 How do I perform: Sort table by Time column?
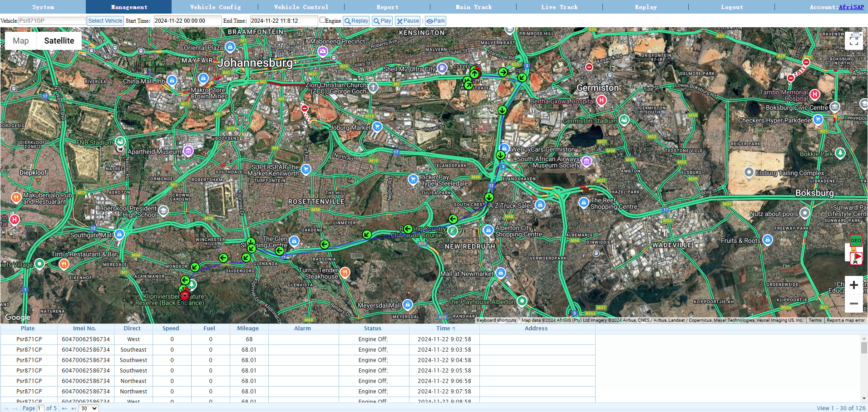[444, 329]
